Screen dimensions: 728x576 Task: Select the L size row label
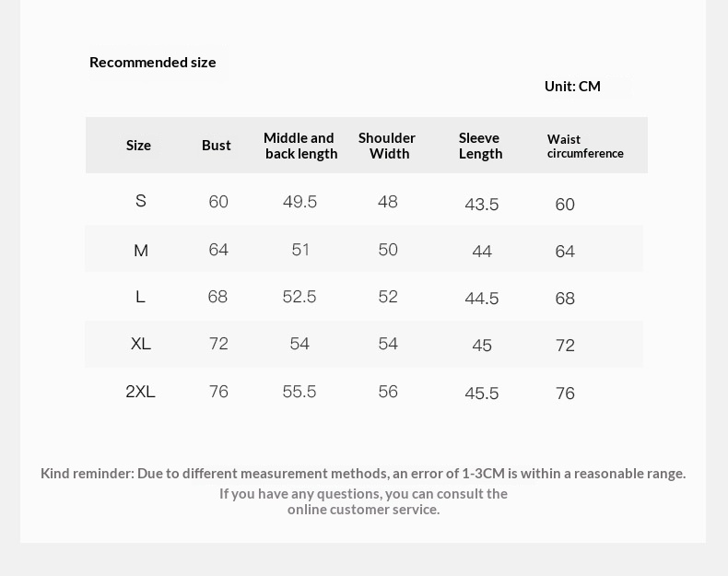(140, 297)
